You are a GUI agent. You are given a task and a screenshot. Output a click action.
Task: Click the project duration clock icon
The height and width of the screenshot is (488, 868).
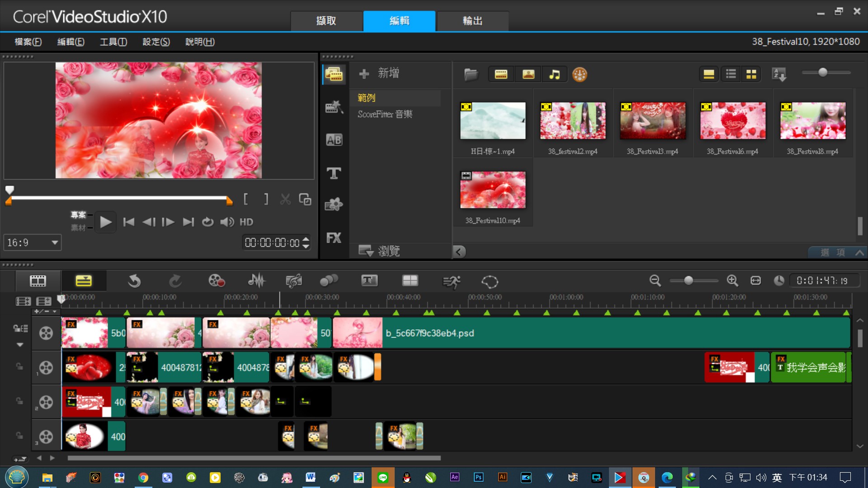pyautogui.click(x=778, y=281)
